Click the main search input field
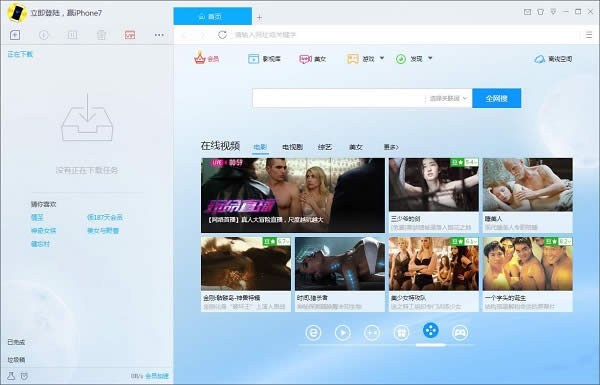The image size is (600, 385). coord(339,98)
